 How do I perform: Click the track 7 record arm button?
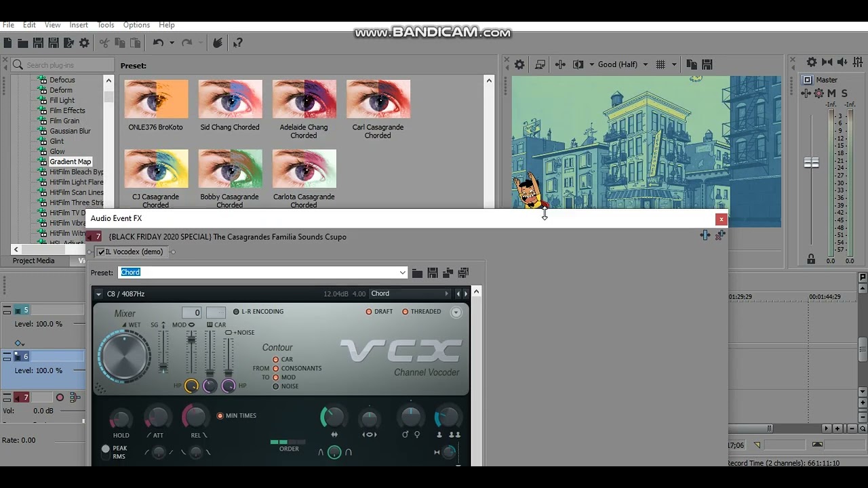[x=60, y=398]
